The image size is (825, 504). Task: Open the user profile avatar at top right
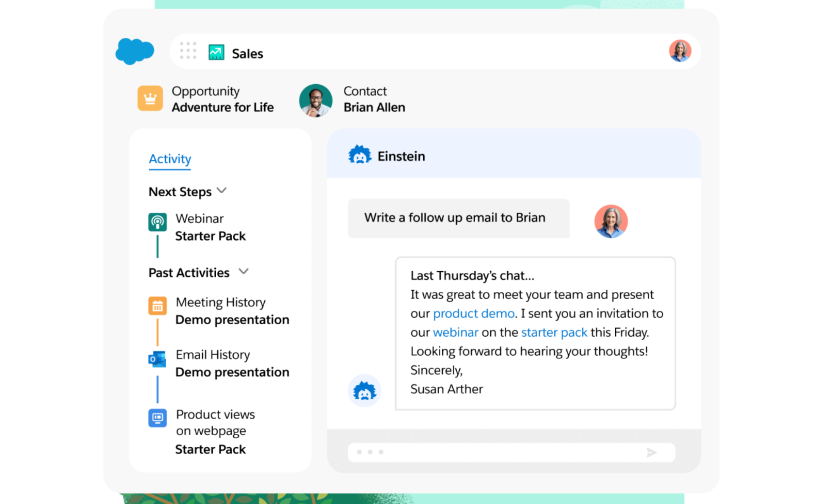680,51
